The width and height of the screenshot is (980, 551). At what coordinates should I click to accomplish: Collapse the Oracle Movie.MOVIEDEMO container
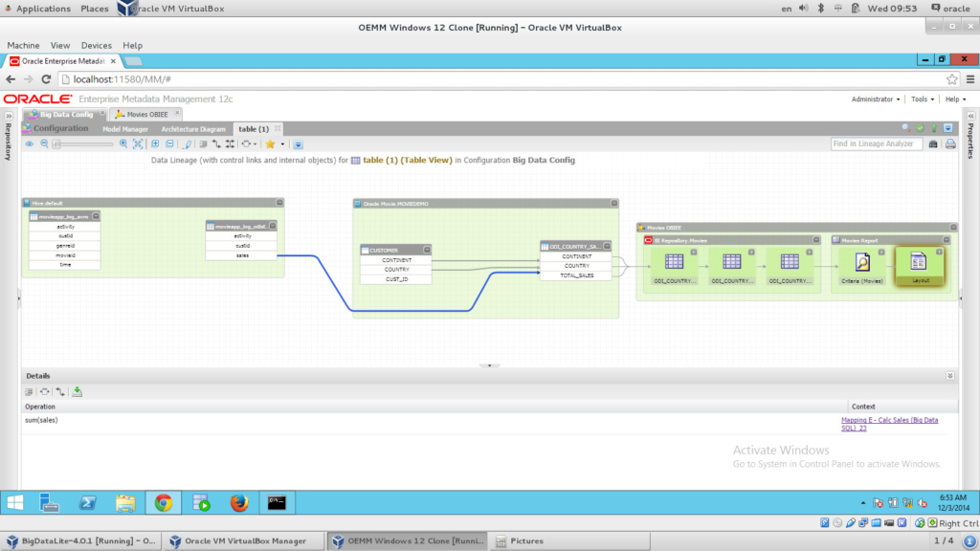[613, 203]
